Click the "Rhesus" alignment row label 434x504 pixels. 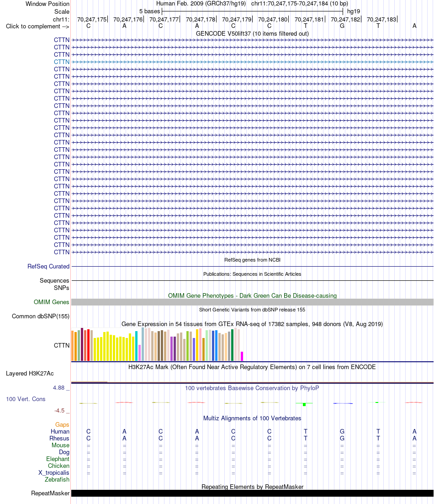pyautogui.click(x=59, y=439)
